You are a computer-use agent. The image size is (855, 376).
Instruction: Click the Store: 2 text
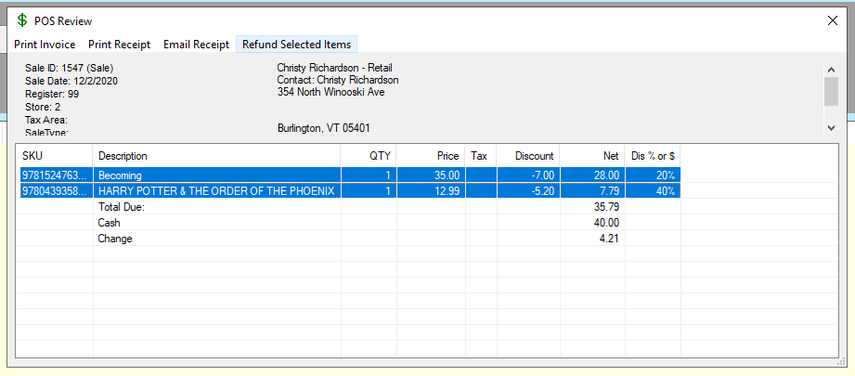point(43,107)
